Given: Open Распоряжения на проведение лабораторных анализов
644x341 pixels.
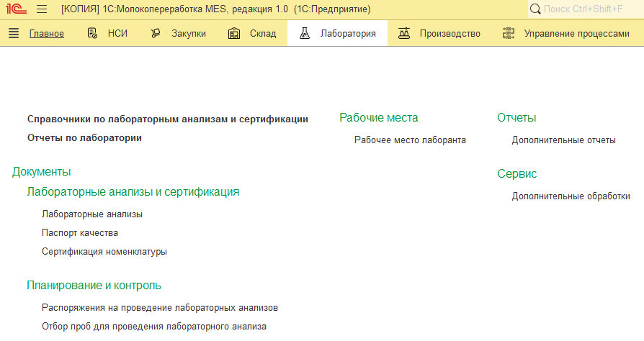Looking at the screenshot, I should tap(160, 308).
